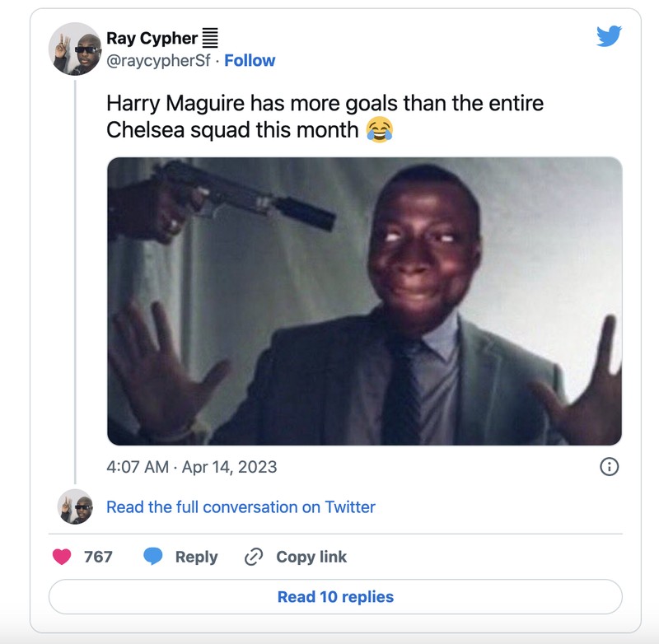The width and height of the screenshot is (659, 644).
Task: Click the laughing emoji in the tweet
Action: 379,129
